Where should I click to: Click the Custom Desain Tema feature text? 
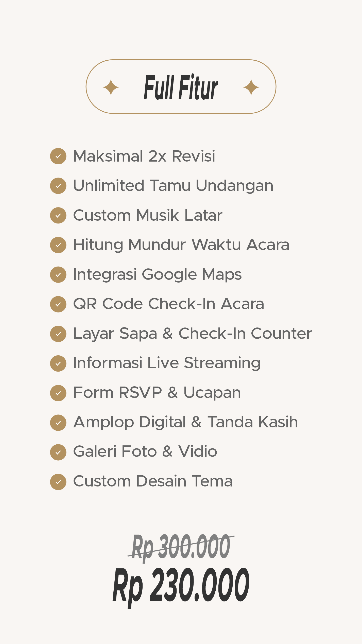(x=153, y=481)
